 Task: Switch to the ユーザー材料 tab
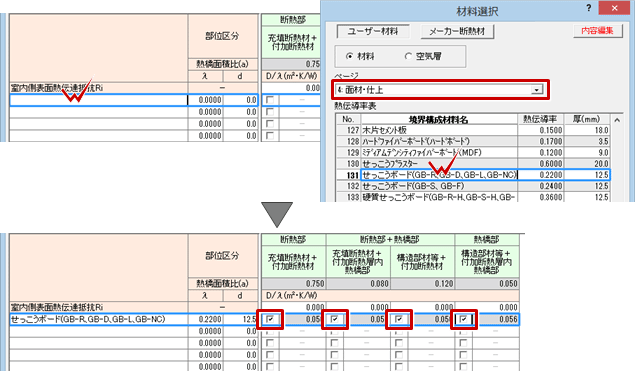(373, 31)
